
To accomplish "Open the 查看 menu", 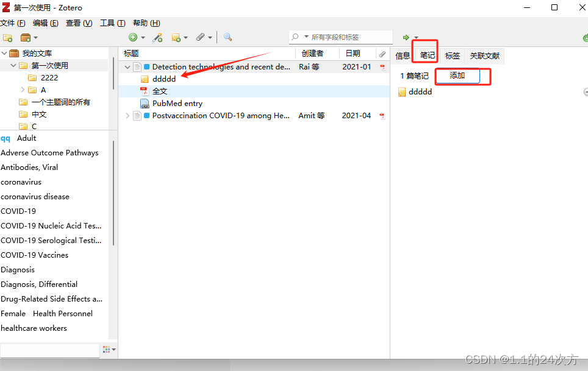I will point(79,23).
